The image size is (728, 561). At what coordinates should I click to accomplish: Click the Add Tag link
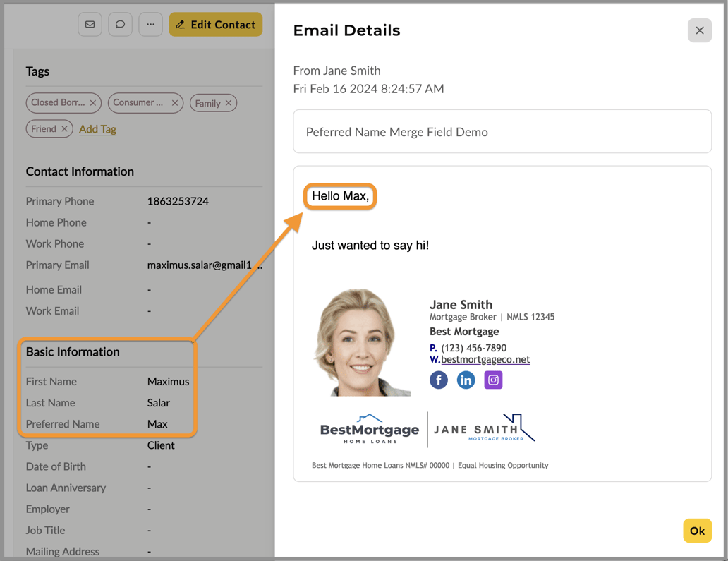click(x=97, y=129)
